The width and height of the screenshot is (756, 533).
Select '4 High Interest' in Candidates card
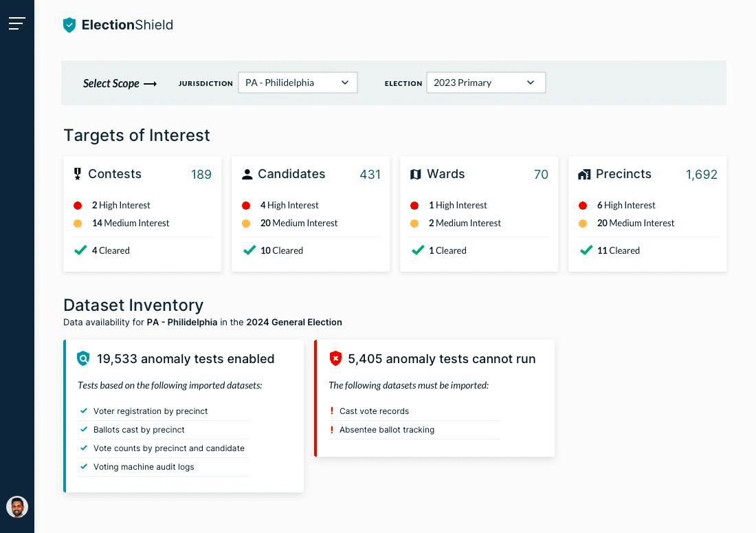(289, 205)
